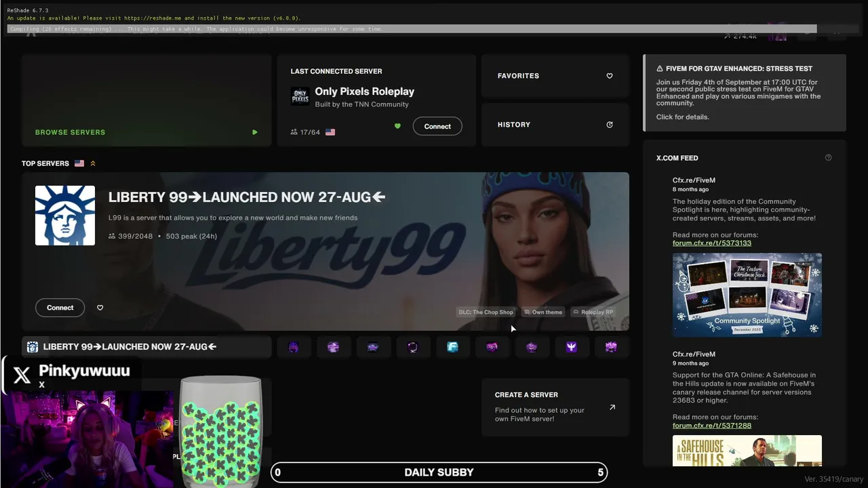
Task: Click the stress test warning triangle icon
Action: (660, 68)
